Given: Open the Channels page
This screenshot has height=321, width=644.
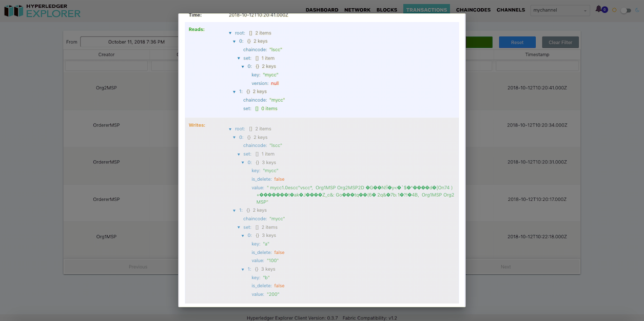Looking at the screenshot, I should coord(511,9).
